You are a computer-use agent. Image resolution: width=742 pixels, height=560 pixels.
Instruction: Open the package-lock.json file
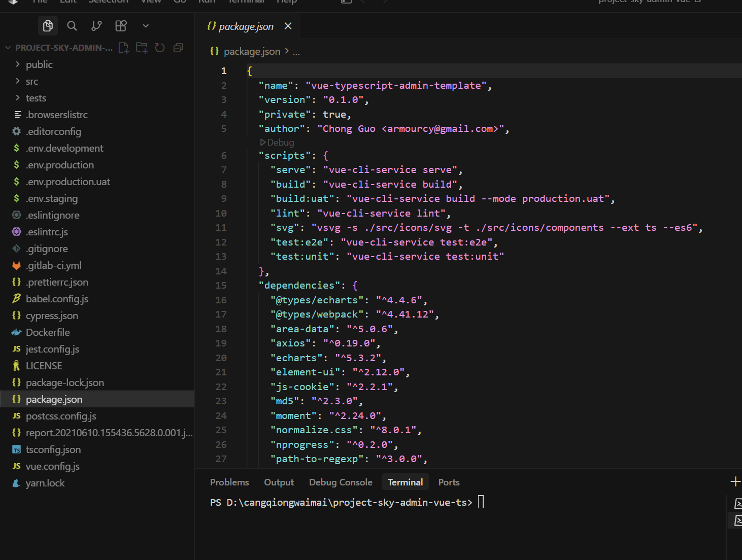97,382
